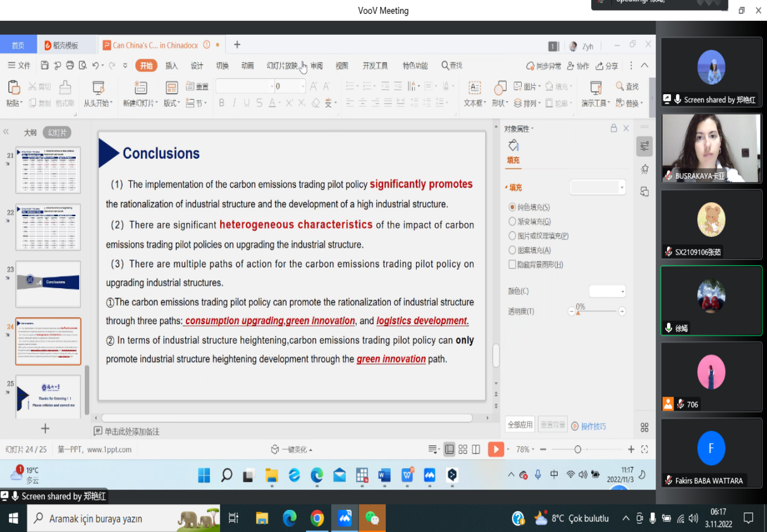The image size is (767, 532).
Task: Click the 透明度 transparency slider track
Action: click(598, 311)
